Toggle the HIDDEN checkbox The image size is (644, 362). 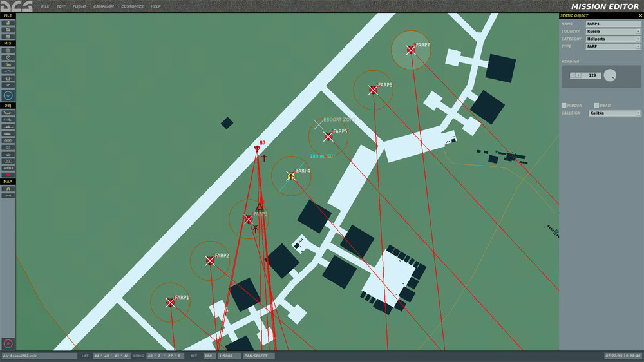click(564, 105)
